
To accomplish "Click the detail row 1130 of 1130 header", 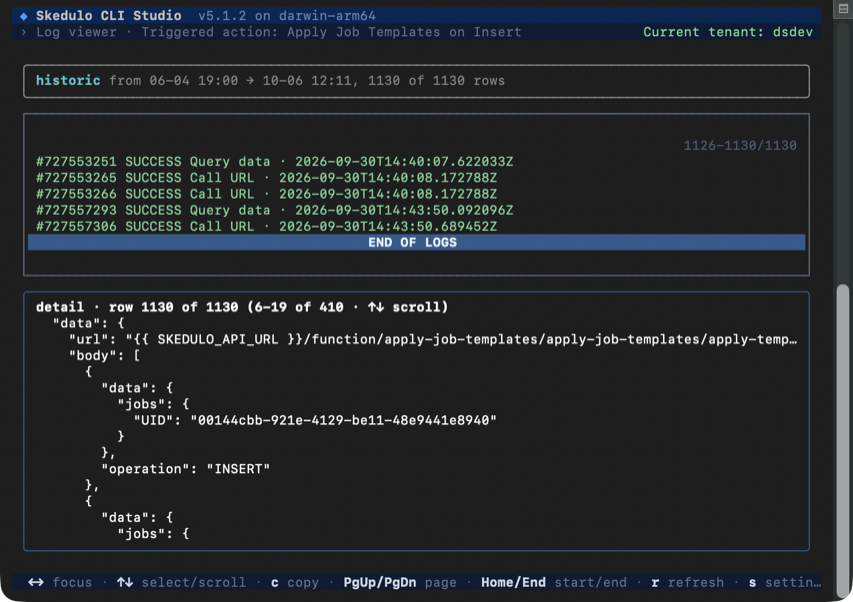I will (242, 307).
